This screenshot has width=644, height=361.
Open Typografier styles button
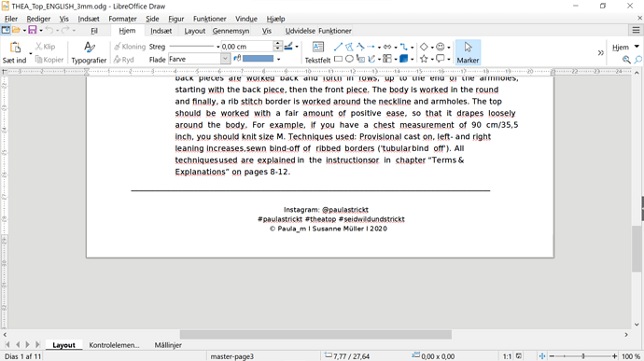click(x=89, y=52)
